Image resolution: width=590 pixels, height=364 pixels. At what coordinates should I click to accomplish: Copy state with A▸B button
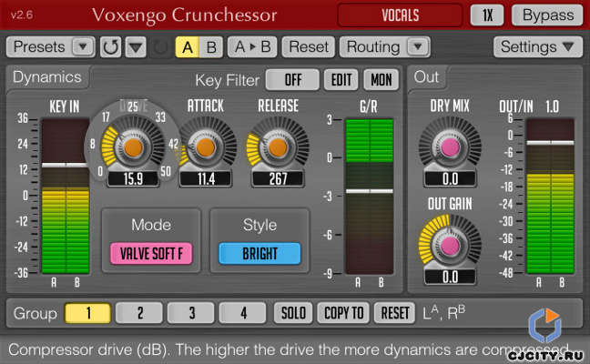click(x=252, y=47)
